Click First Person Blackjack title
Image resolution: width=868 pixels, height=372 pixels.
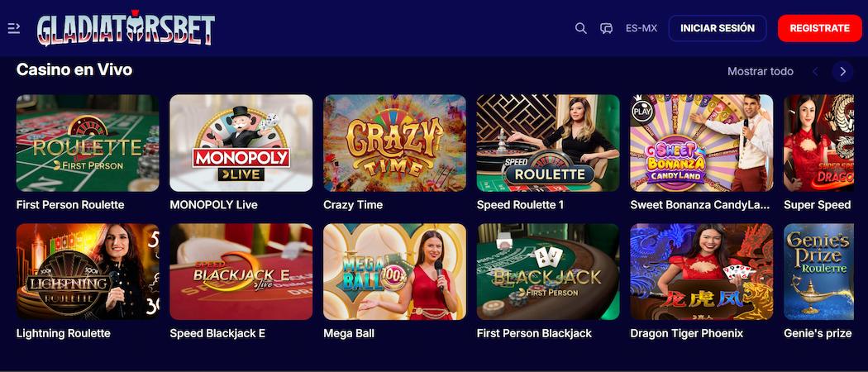(534, 334)
